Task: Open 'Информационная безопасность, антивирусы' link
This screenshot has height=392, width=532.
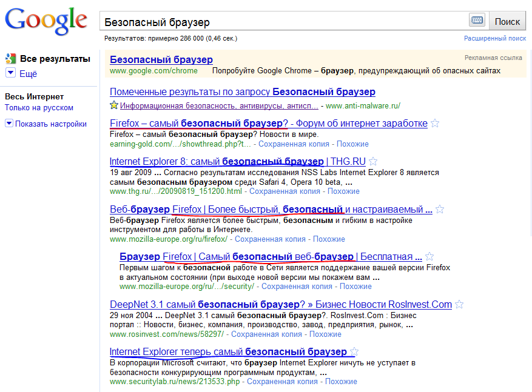Action: tap(219, 105)
